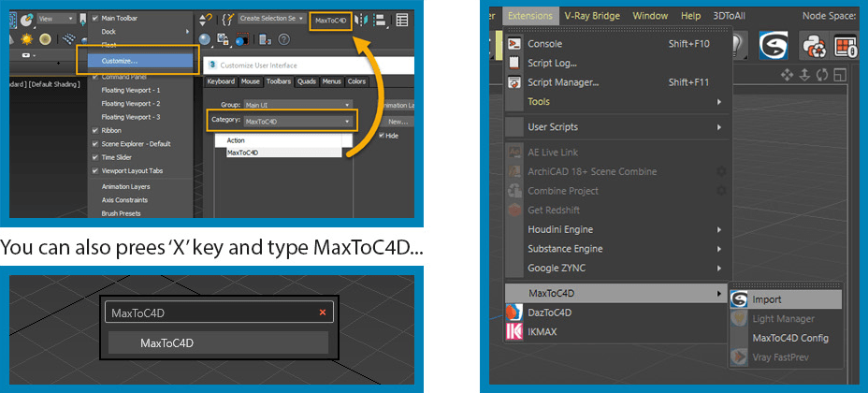Uncheck the Main Toolbar option

pyautogui.click(x=95, y=19)
